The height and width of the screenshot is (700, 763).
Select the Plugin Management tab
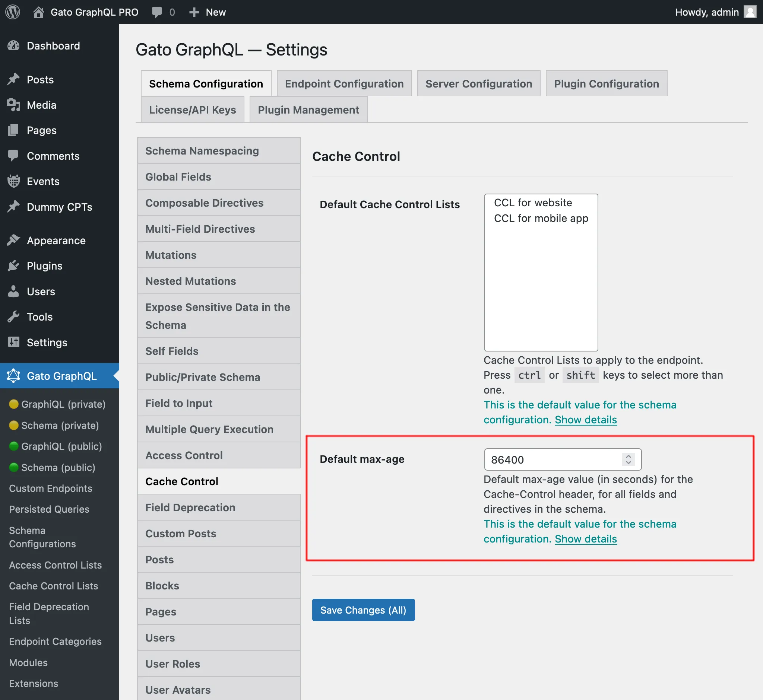pyautogui.click(x=308, y=109)
